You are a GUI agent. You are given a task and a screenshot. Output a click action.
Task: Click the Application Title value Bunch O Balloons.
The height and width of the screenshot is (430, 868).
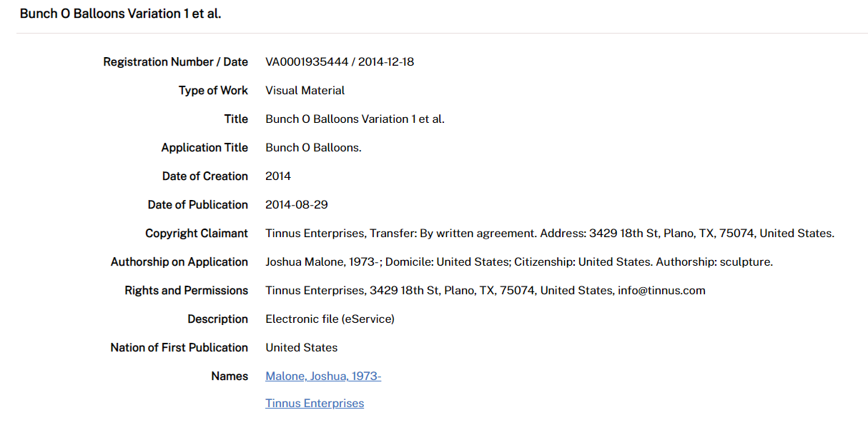[313, 148]
